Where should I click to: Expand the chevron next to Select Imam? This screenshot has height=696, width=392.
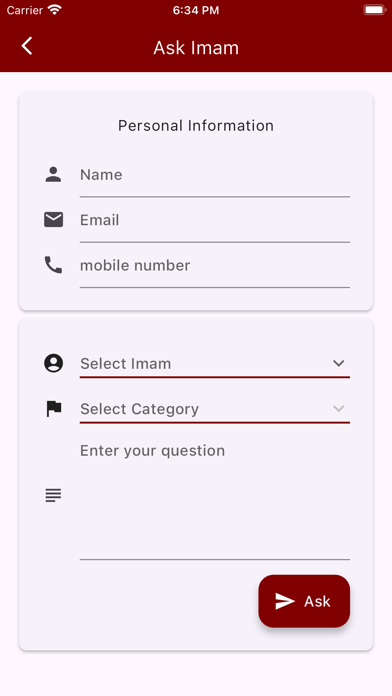point(339,364)
